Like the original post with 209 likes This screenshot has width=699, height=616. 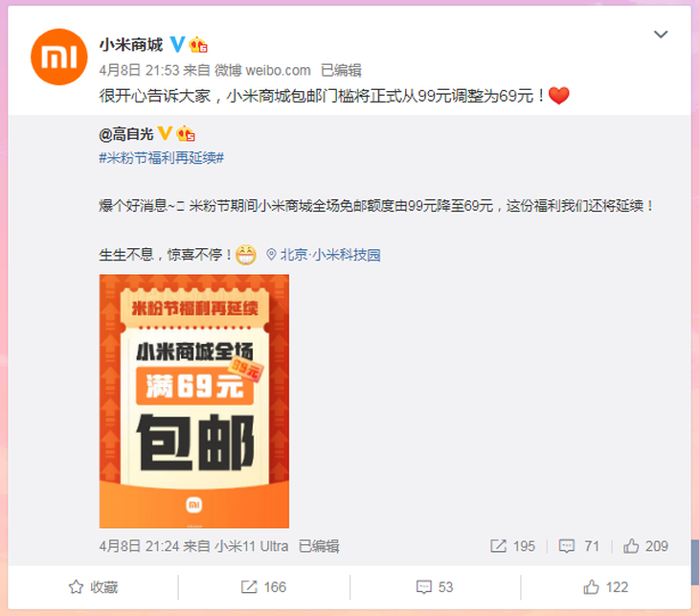click(645, 546)
